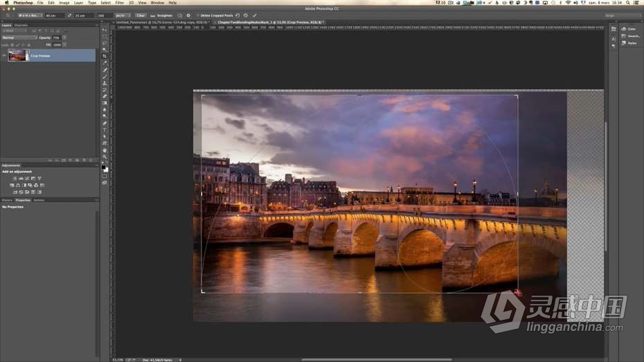Open crop settings gear icon
Image resolution: width=644 pixels, height=362 pixels.
coord(188,15)
